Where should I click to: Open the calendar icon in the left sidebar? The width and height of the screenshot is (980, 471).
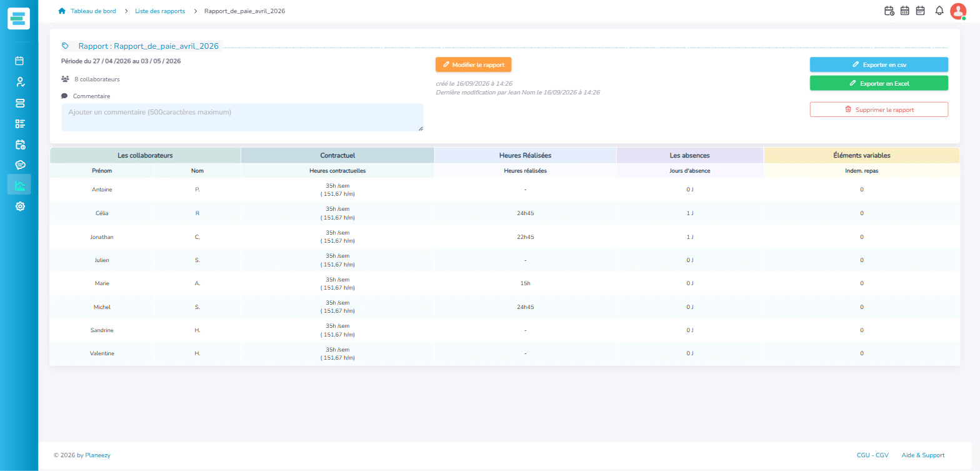point(19,61)
